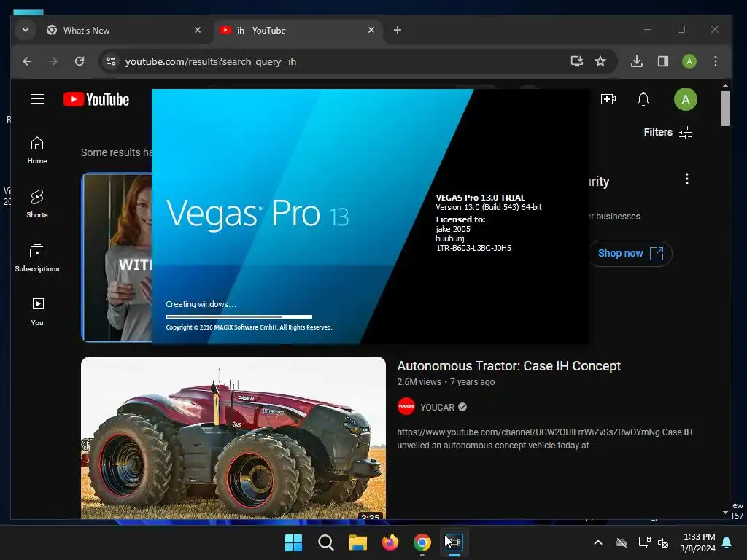
Task: Go forward in Chrome
Action: (x=53, y=61)
